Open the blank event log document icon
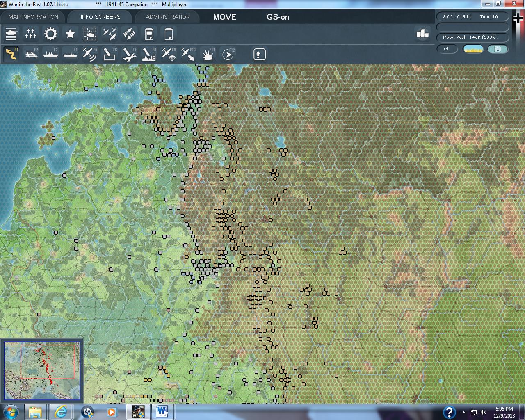525x420 pixels. click(169, 34)
